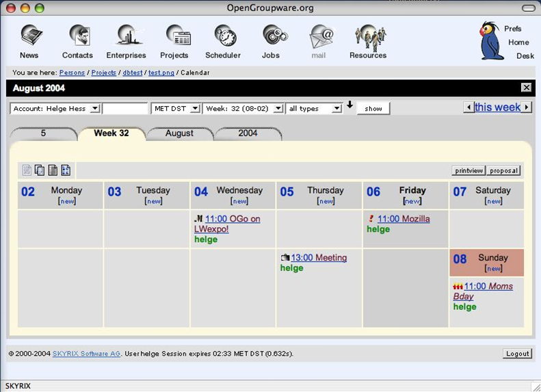The image size is (541, 392).
Task: Go to Enterprises module
Action: pos(126,36)
